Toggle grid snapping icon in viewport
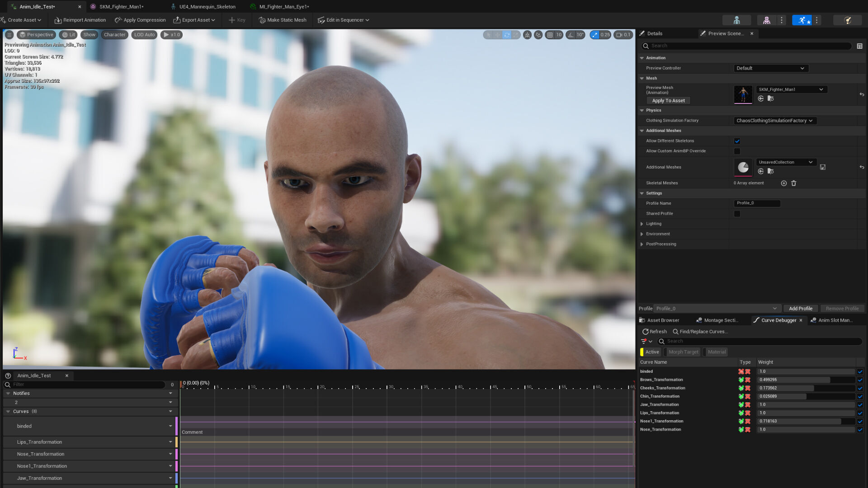The width and height of the screenshot is (868, 488). [550, 35]
